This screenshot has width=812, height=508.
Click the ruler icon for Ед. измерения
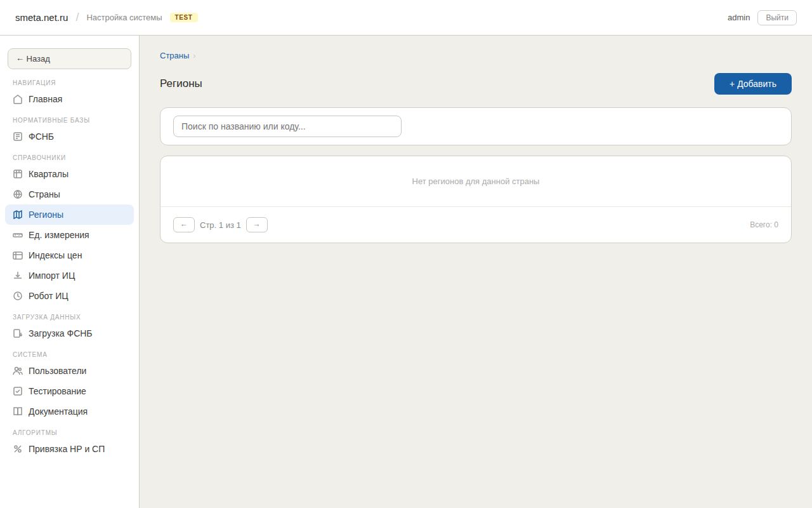pos(18,235)
